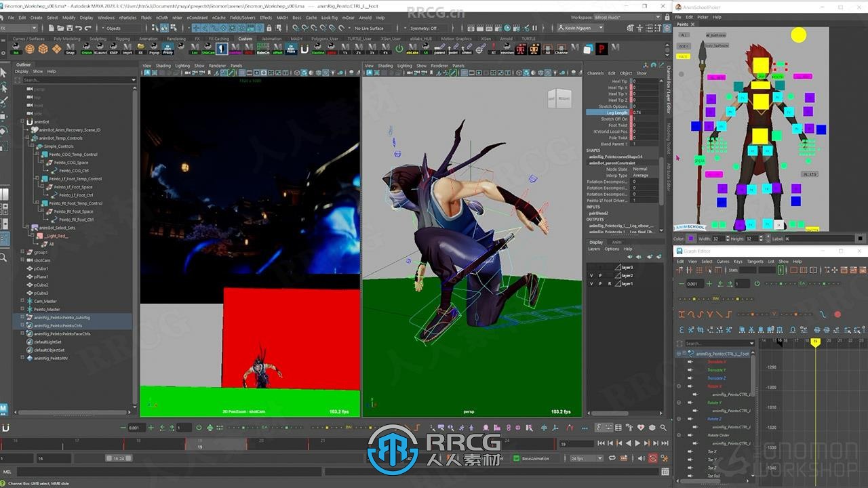Open the nParticles menu
The height and width of the screenshot is (488, 868).
click(x=127, y=18)
